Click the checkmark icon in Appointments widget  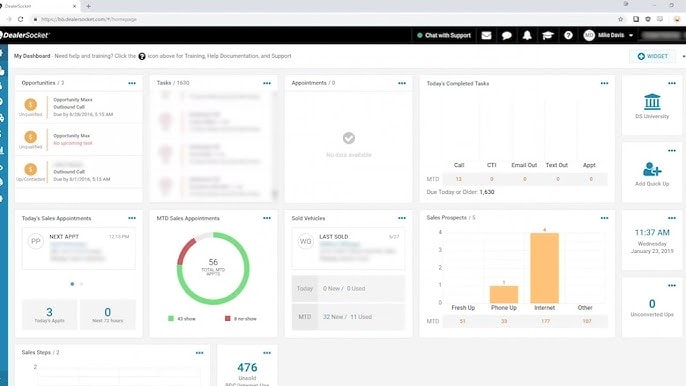(x=349, y=138)
